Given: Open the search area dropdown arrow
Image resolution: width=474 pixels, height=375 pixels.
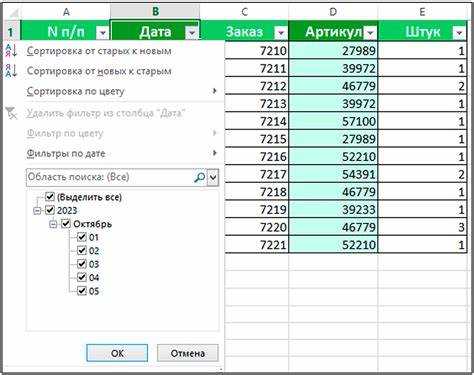Looking at the screenshot, I should coord(213,177).
